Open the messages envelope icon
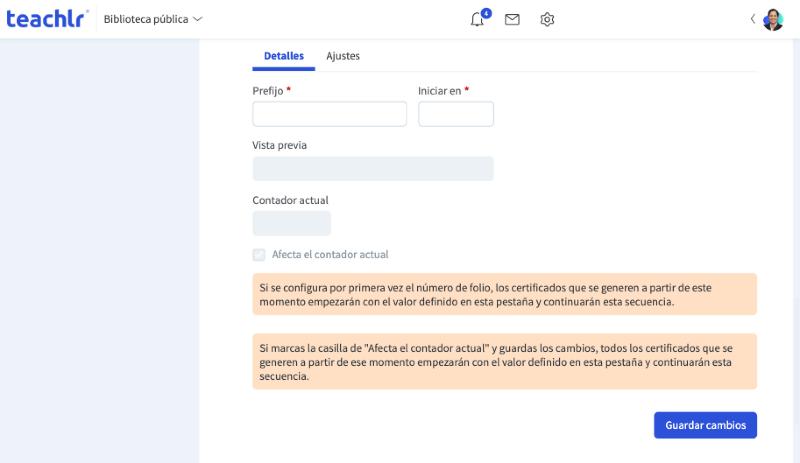The width and height of the screenshot is (800, 463). [512, 19]
